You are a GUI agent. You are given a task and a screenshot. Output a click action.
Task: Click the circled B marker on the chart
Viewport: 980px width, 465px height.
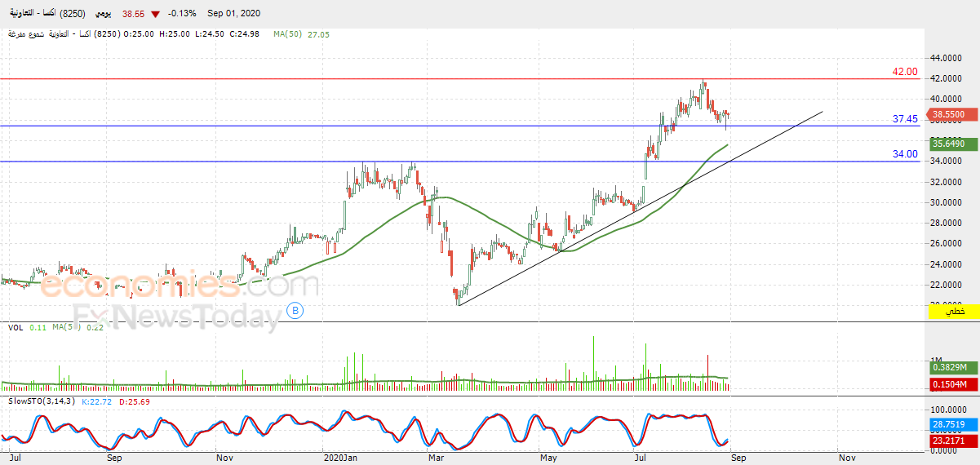click(296, 310)
